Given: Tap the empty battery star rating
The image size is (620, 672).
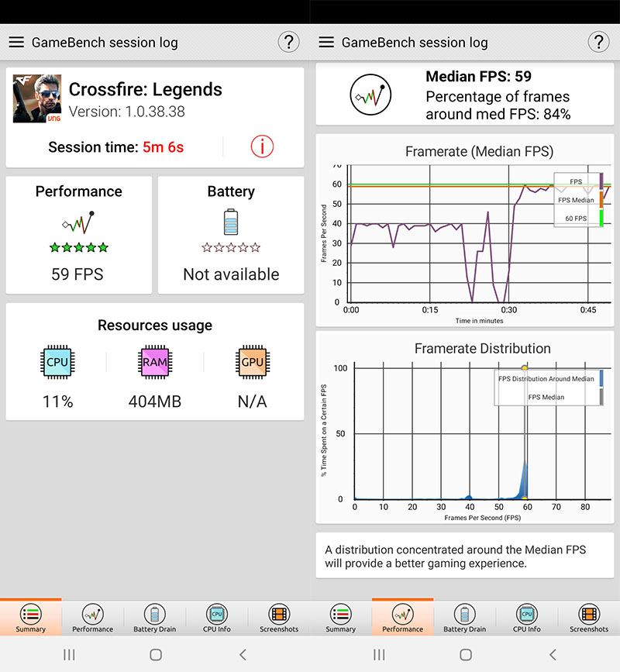Looking at the screenshot, I should pyautogui.click(x=231, y=247).
